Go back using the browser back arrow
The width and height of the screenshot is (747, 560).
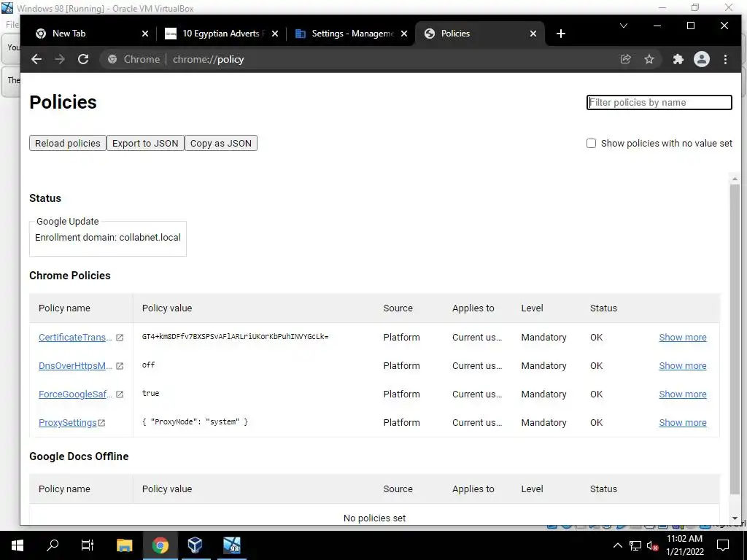(36, 59)
